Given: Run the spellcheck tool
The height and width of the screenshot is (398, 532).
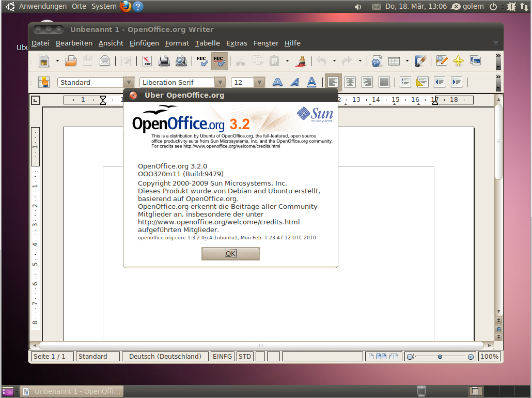Looking at the screenshot, I should click(201, 61).
